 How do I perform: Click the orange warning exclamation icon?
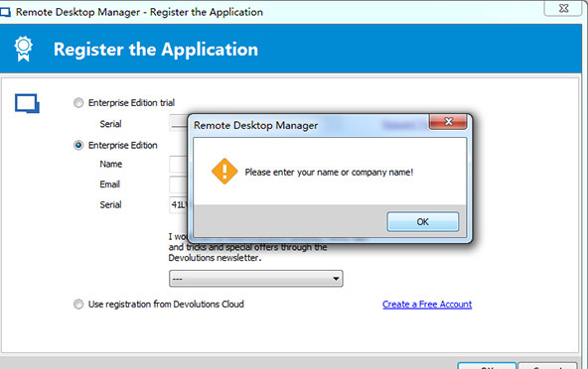(x=224, y=172)
